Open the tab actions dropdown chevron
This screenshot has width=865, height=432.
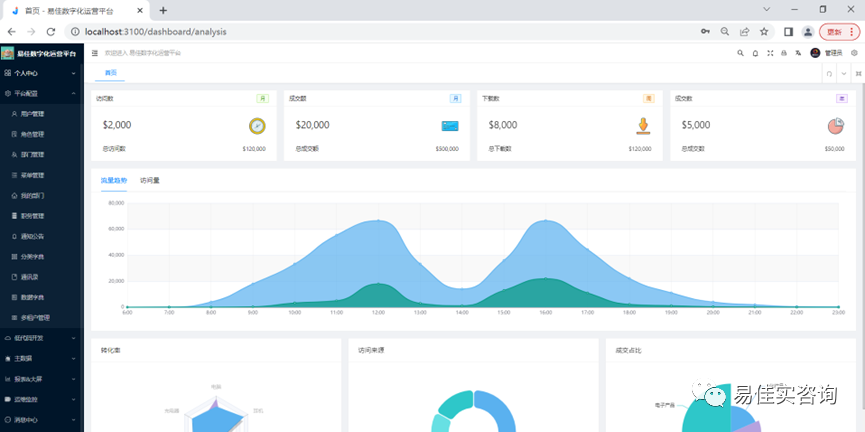click(x=843, y=73)
